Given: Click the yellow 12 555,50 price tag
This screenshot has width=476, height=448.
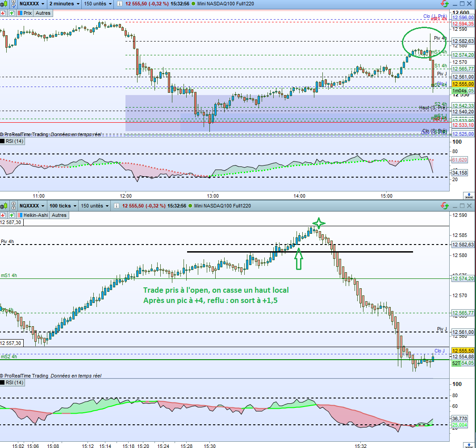Looking at the screenshot, I should [463, 351].
